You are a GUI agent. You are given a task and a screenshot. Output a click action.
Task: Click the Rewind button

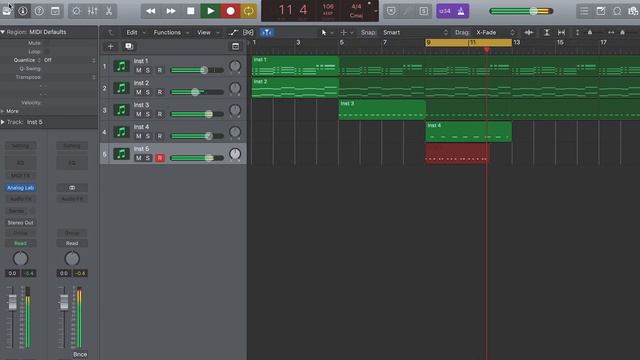pos(151,11)
